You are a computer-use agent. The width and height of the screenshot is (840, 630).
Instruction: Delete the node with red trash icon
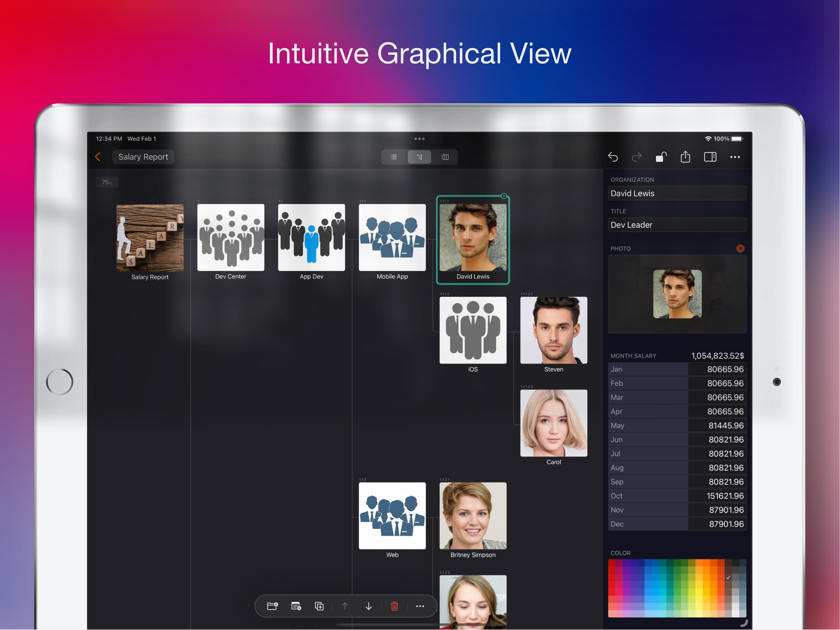(x=394, y=606)
